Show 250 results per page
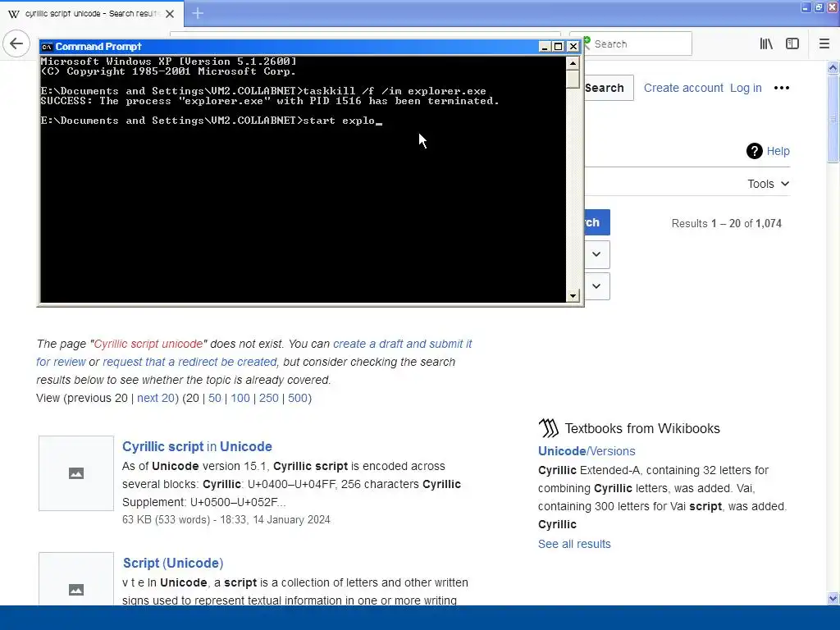The width and height of the screenshot is (840, 630). click(269, 398)
